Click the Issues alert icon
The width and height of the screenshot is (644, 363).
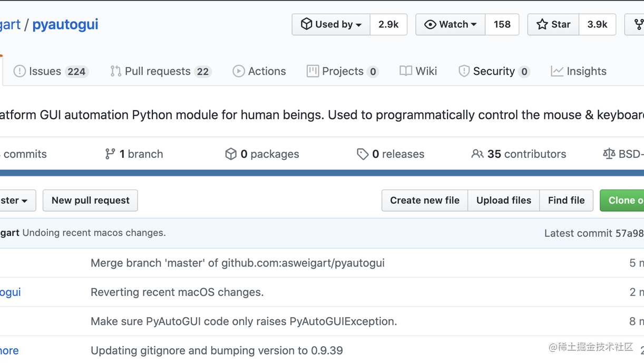(19, 71)
